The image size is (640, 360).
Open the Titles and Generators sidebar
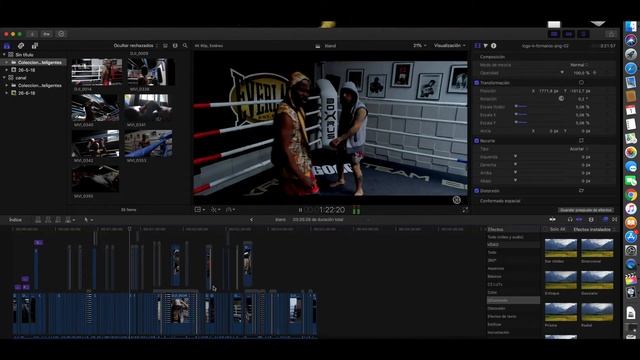[x=35, y=46]
